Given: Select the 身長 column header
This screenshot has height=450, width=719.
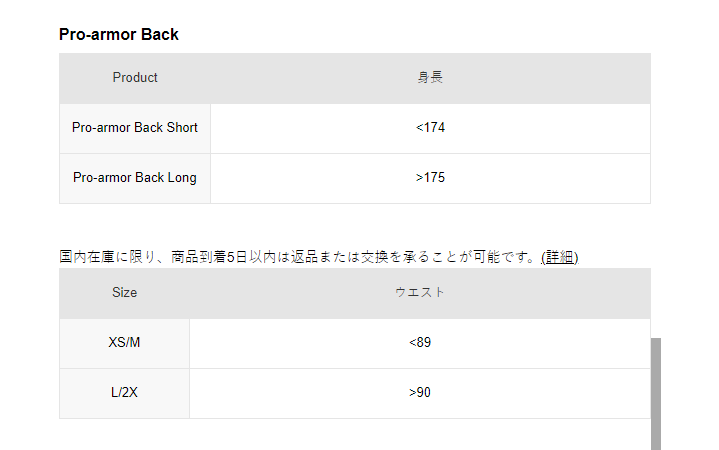Looking at the screenshot, I should 430,78.
